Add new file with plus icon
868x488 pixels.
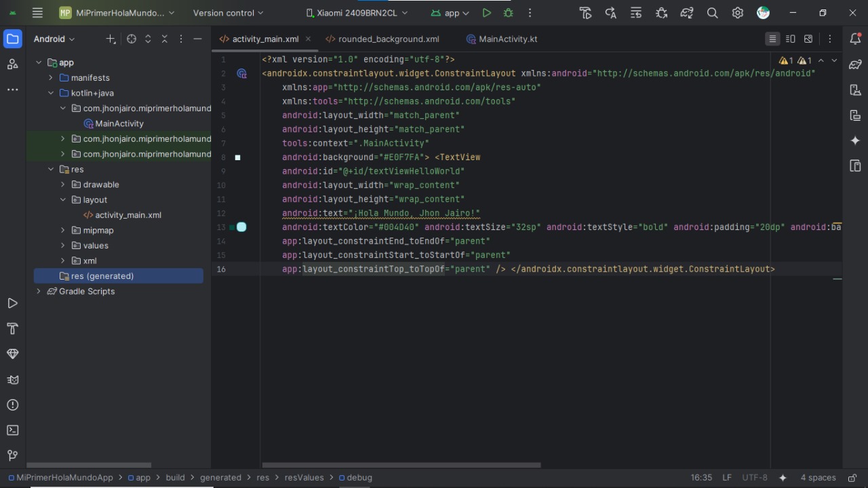click(111, 39)
